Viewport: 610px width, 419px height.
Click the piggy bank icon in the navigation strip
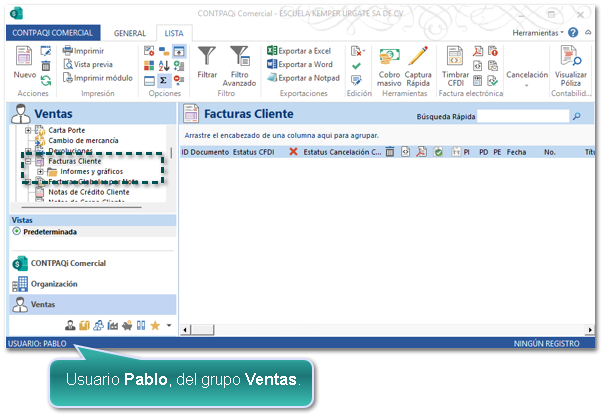click(127, 326)
